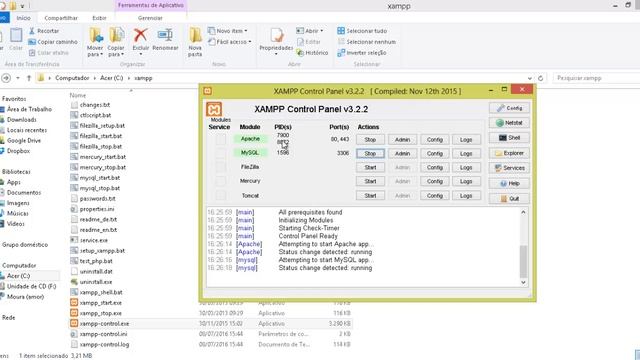The image size is (640, 360).
Task: Open Apache Admin page
Action: pos(402,140)
